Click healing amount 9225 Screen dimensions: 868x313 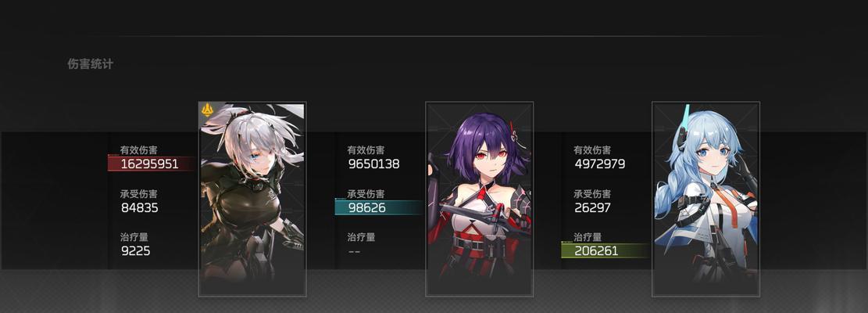coord(136,251)
